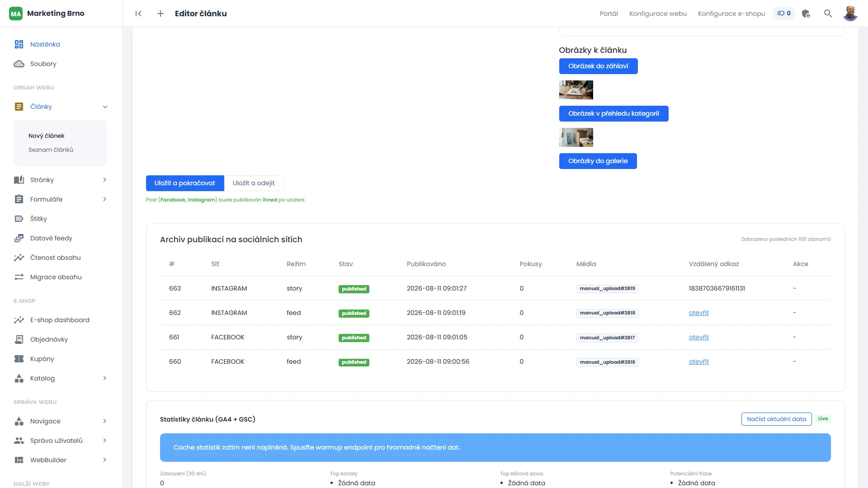Screen dimensions: 868x488
Task: Click the Obrázek do záhlaví button
Action: point(598,66)
